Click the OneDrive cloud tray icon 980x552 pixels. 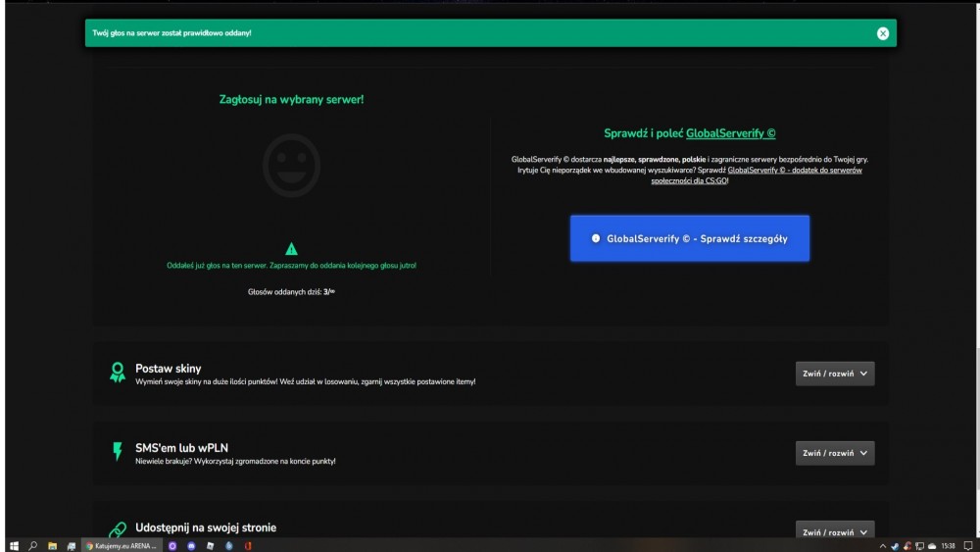932,546
